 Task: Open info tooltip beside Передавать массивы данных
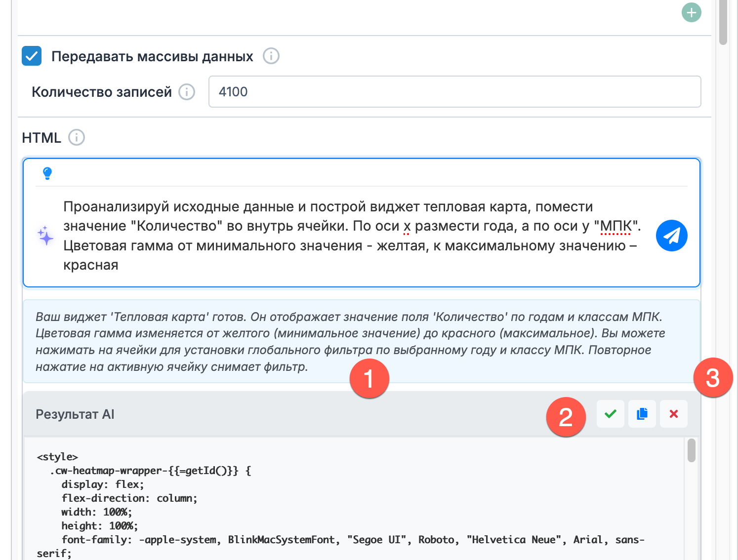tap(271, 56)
